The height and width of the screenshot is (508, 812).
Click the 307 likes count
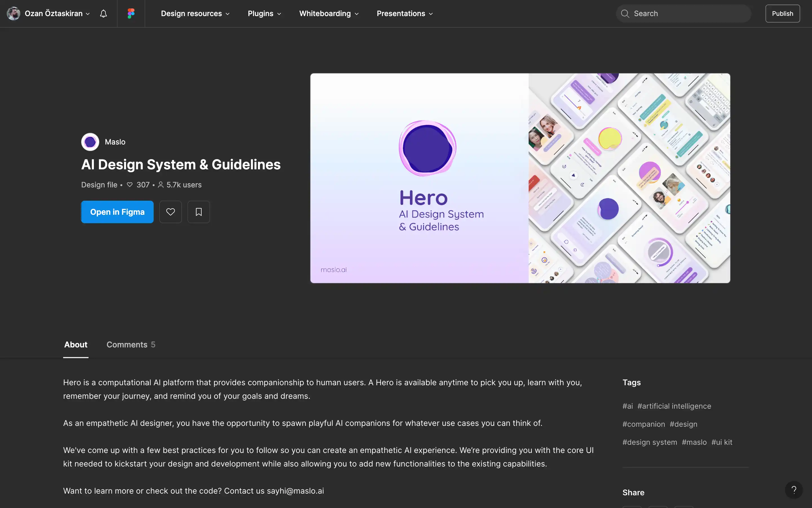[x=138, y=185]
